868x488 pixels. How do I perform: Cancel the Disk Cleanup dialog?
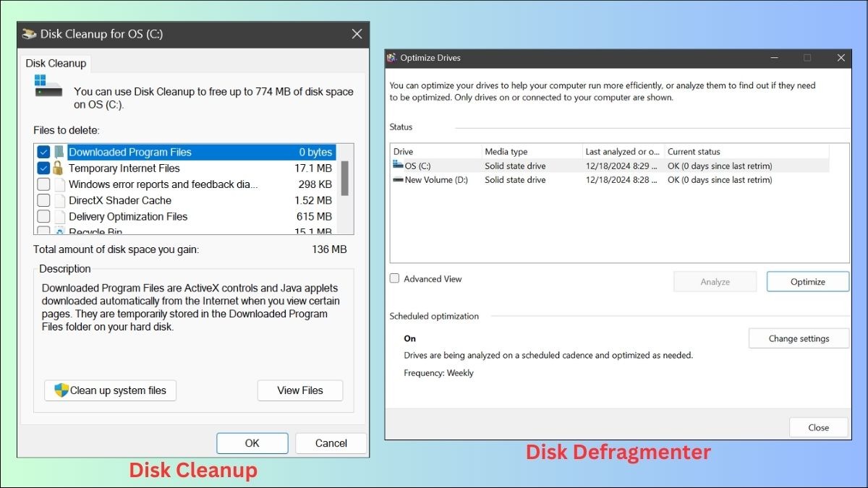(331, 443)
